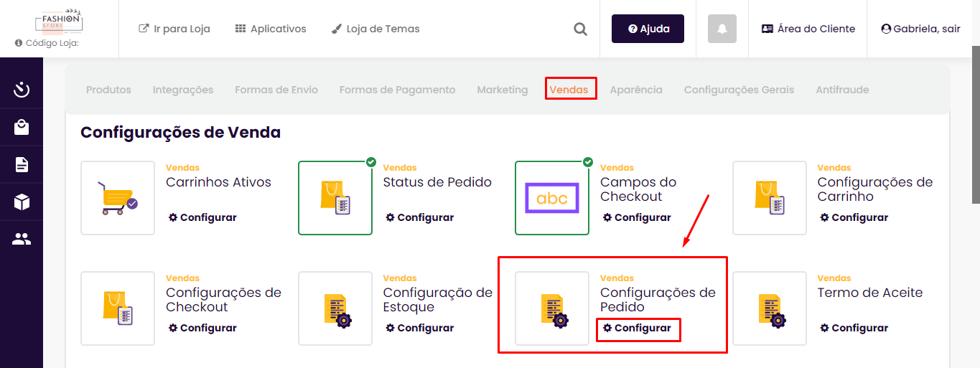Image resolution: width=980 pixels, height=368 pixels.
Task: Click the Fashion Store logo
Action: click(59, 22)
